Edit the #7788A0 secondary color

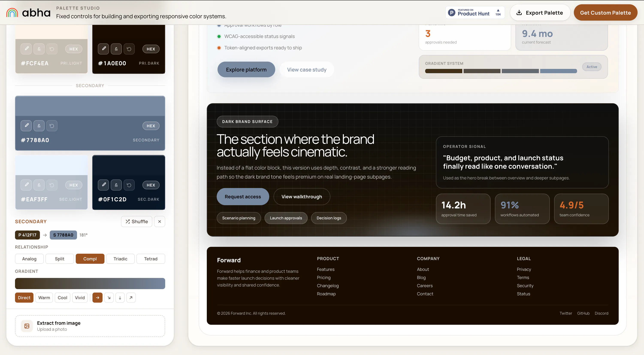click(x=26, y=126)
